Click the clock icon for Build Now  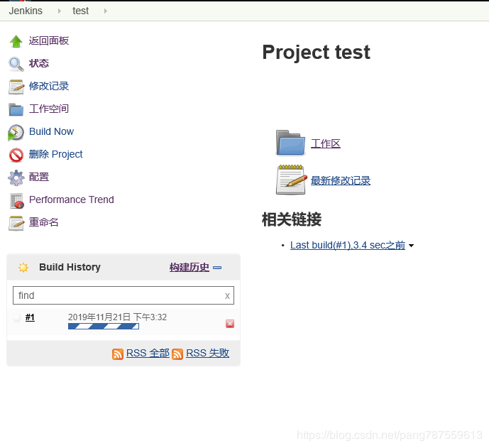16,132
